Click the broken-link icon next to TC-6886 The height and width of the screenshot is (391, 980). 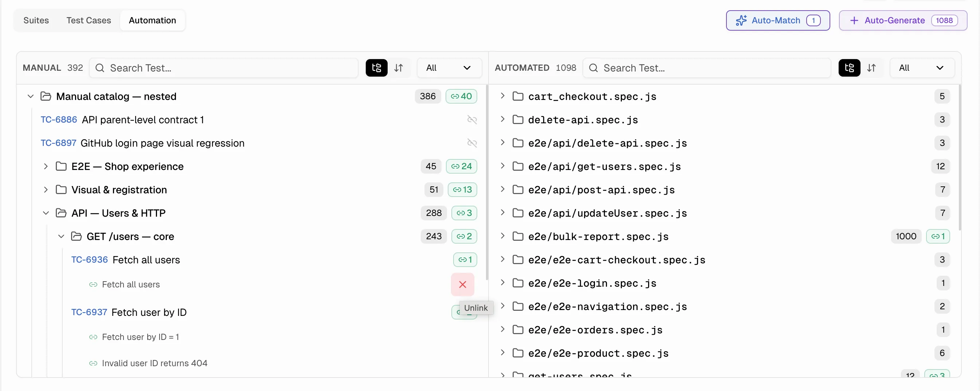click(472, 120)
